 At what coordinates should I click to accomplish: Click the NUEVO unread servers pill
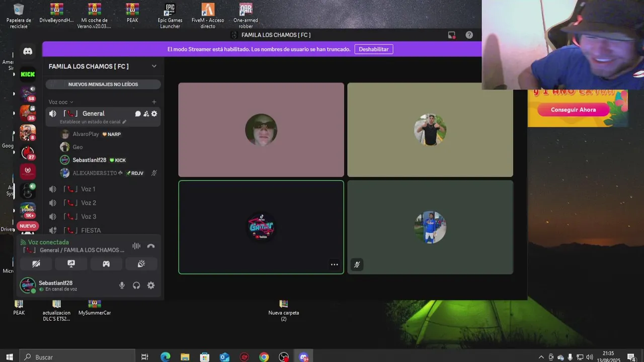[28, 226]
